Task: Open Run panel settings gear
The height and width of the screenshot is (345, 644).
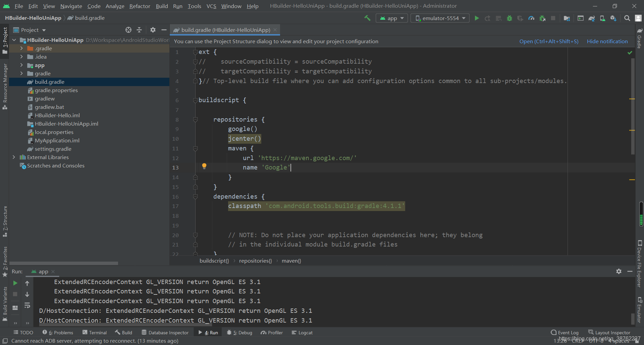Action: click(619, 271)
